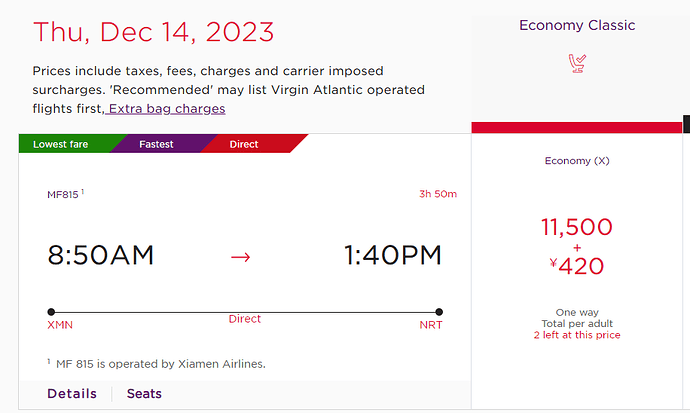
Task: Choose the 11,500 + ¥420 Economy fare
Action: [x=577, y=246]
